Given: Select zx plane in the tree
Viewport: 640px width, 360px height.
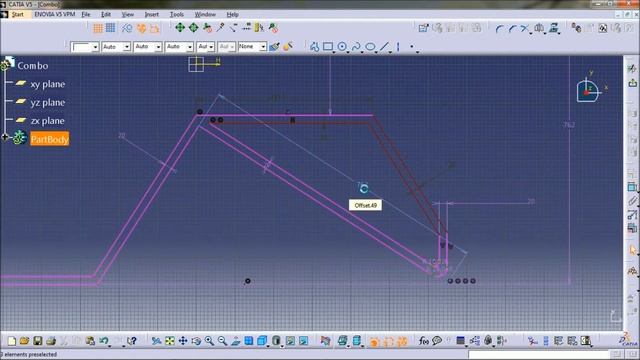Looking at the screenshot, I should [47, 121].
